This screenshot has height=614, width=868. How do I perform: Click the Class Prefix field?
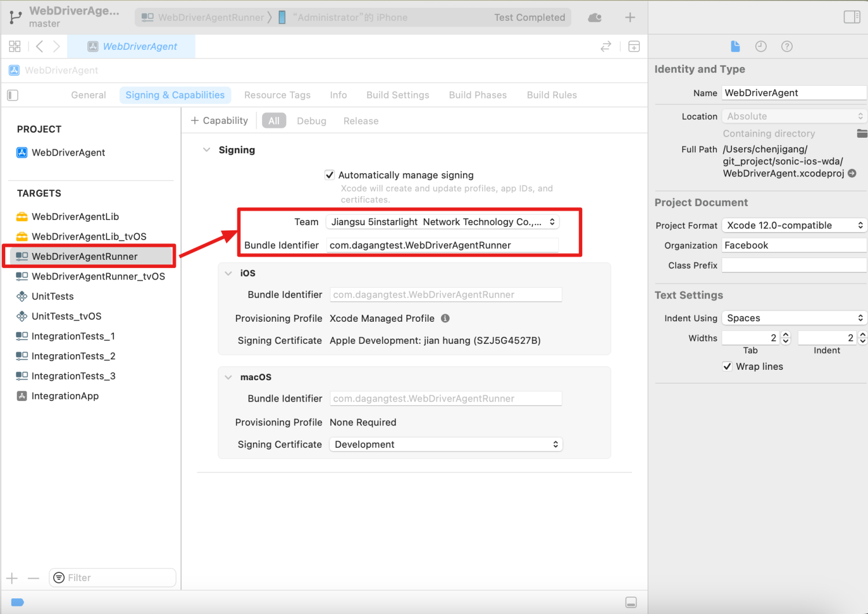click(x=795, y=265)
